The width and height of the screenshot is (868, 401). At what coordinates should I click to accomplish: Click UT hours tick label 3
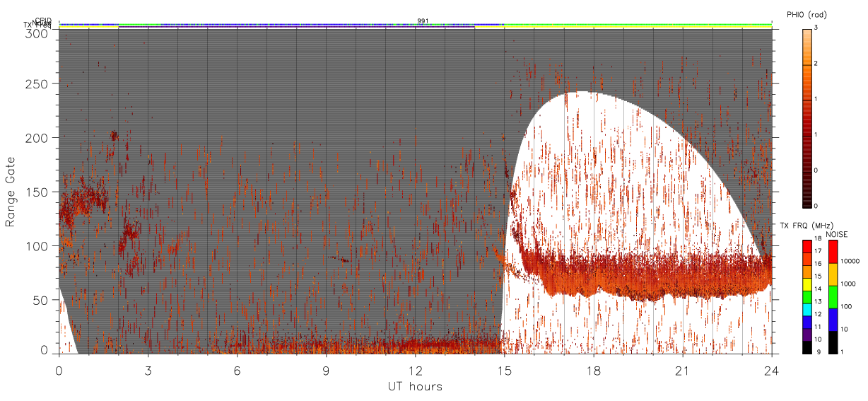pyautogui.click(x=148, y=371)
